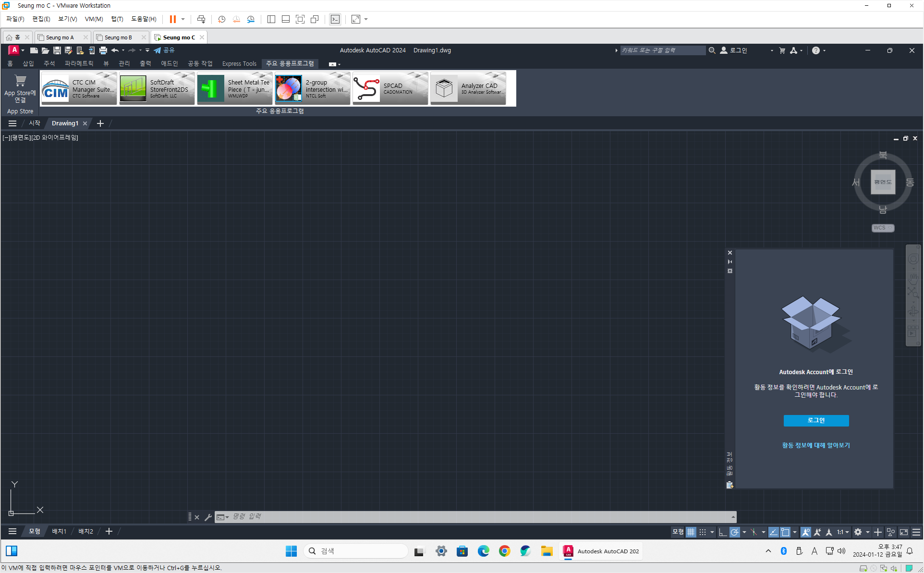Viewport: 924px width, 573px height.
Task: Toggle the drawing grid display
Action: [x=691, y=532]
